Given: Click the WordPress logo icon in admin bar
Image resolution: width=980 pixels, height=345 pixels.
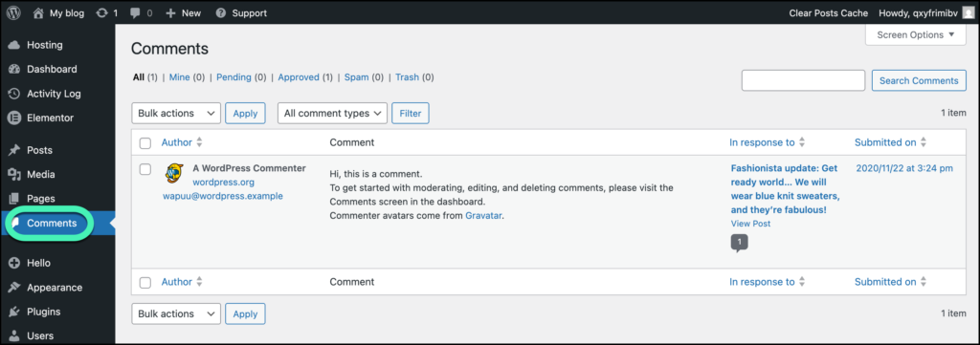Looking at the screenshot, I should (13, 12).
